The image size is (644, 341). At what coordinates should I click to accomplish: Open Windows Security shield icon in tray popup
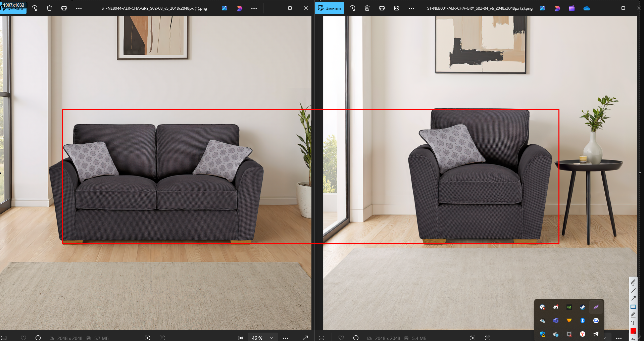[x=542, y=334]
